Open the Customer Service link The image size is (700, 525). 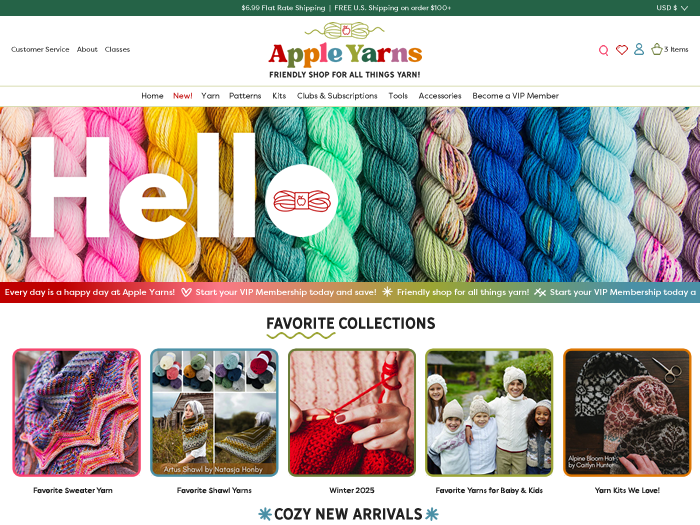tap(40, 50)
